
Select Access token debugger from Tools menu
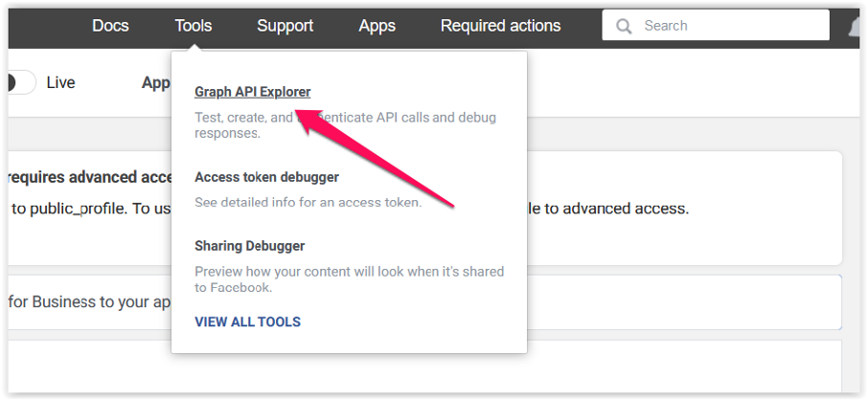point(266,177)
